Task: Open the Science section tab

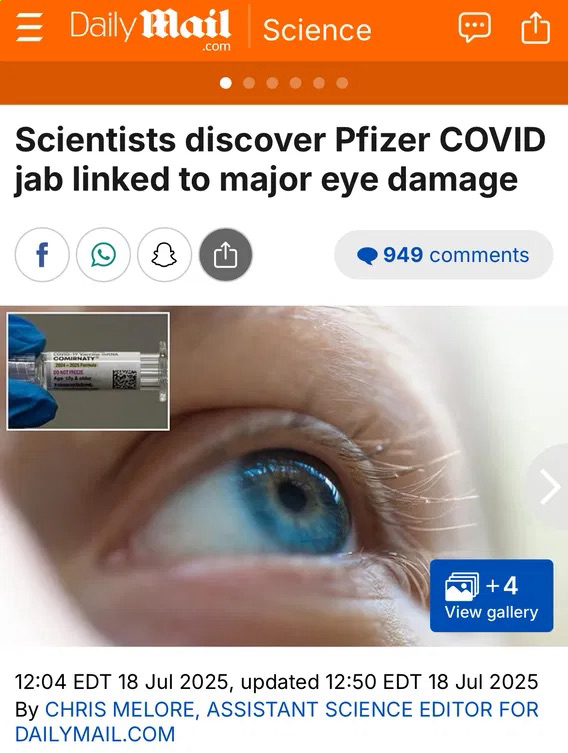Action: point(317,30)
